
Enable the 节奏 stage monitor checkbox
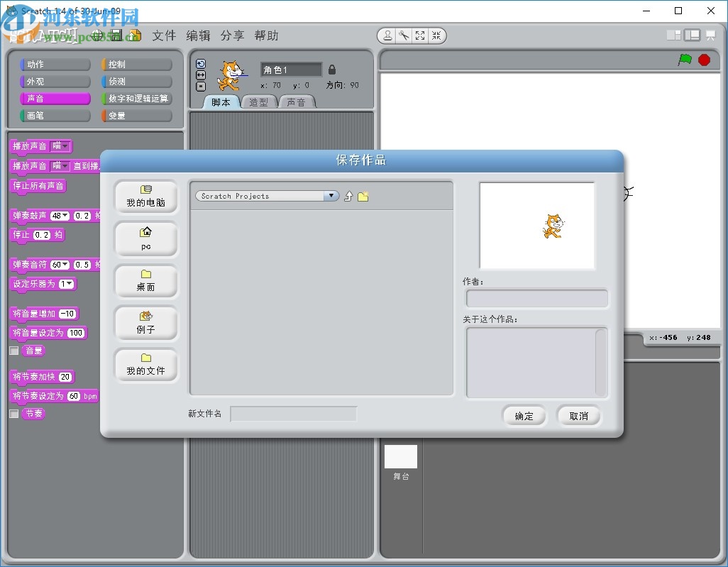15,413
